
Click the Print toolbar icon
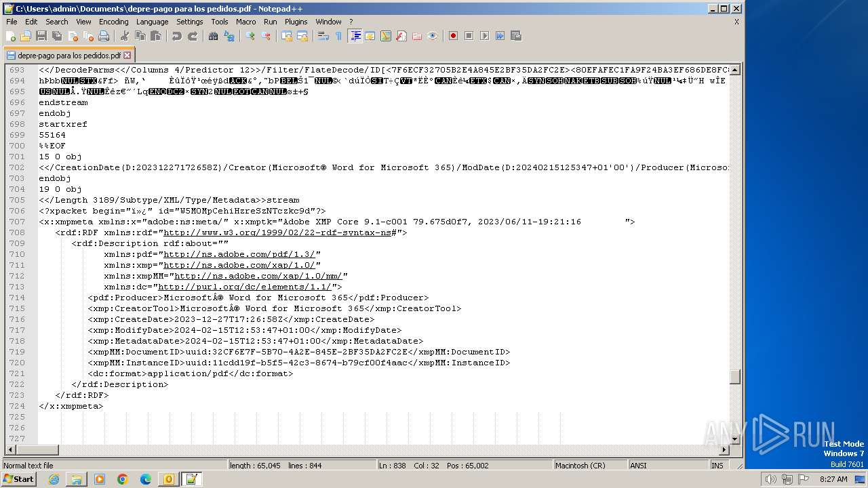[x=104, y=36]
